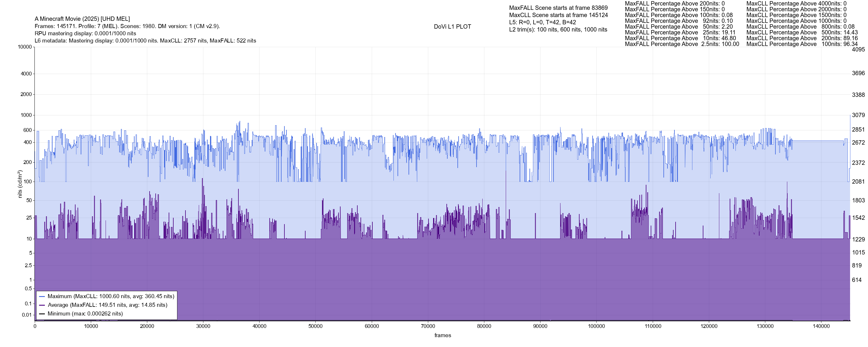
Task: Click the L2 trim(s) metadata line
Action: (x=558, y=30)
